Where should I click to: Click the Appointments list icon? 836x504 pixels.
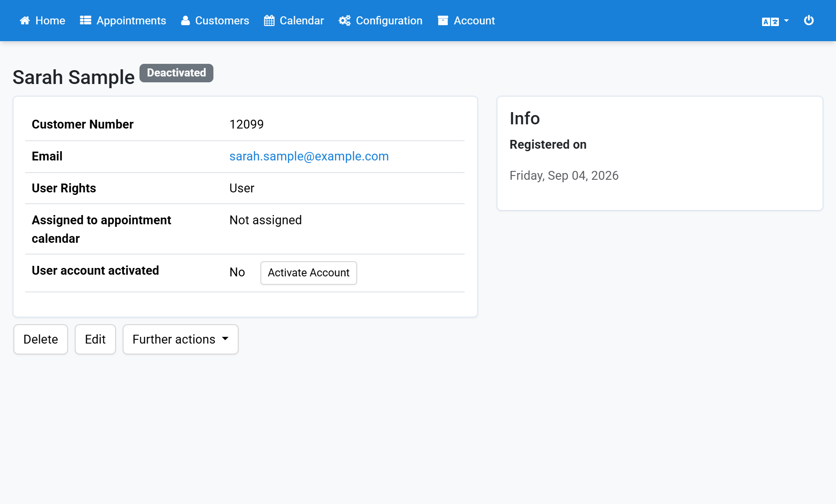point(86,21)
